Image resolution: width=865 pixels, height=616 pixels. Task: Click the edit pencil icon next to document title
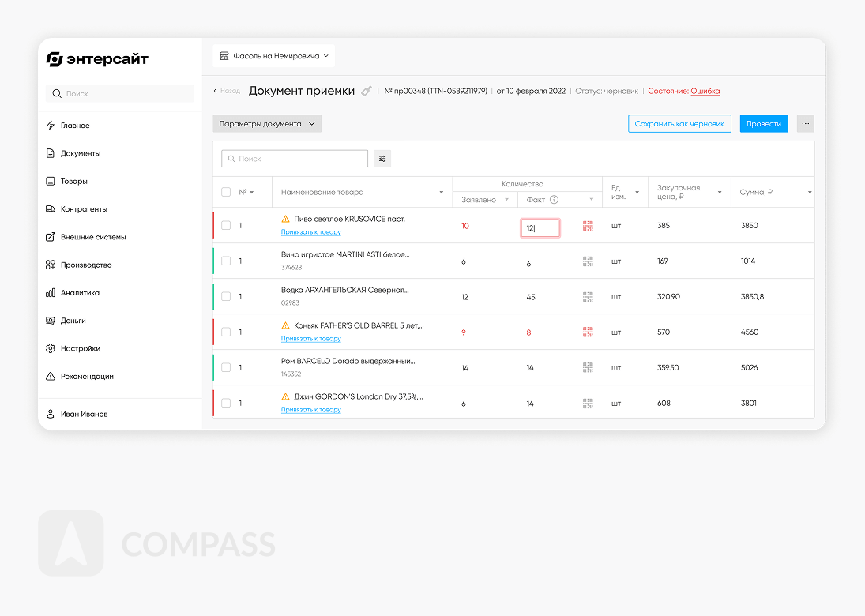[x=366, y=91]
